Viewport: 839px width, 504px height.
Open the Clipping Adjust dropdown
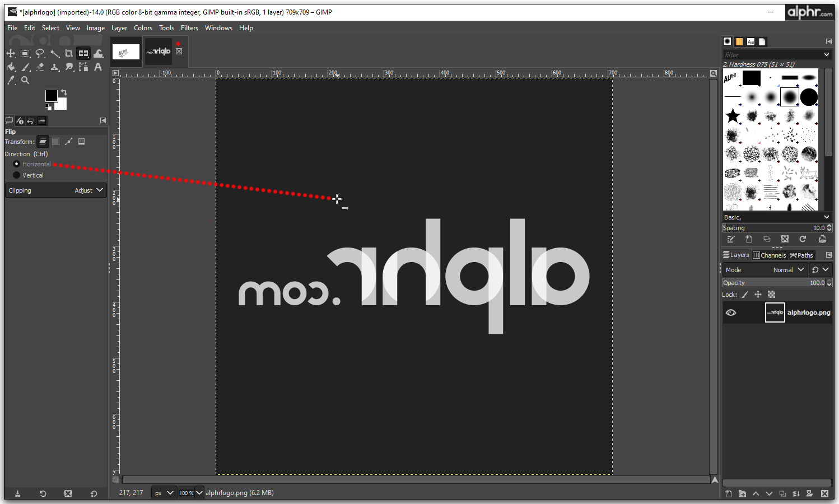[56, 190]
